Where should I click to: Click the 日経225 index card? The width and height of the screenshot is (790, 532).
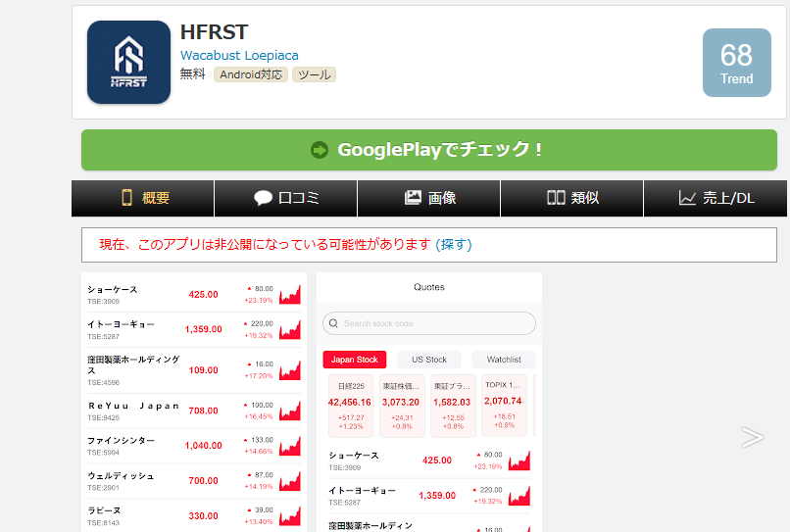pos(351,406)
